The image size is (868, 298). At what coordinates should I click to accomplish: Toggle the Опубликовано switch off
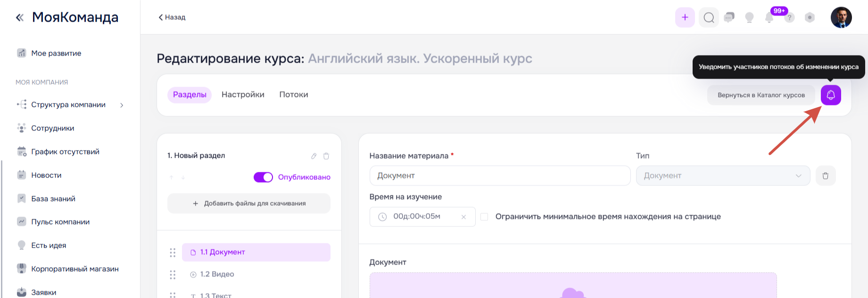pos(263,177)
